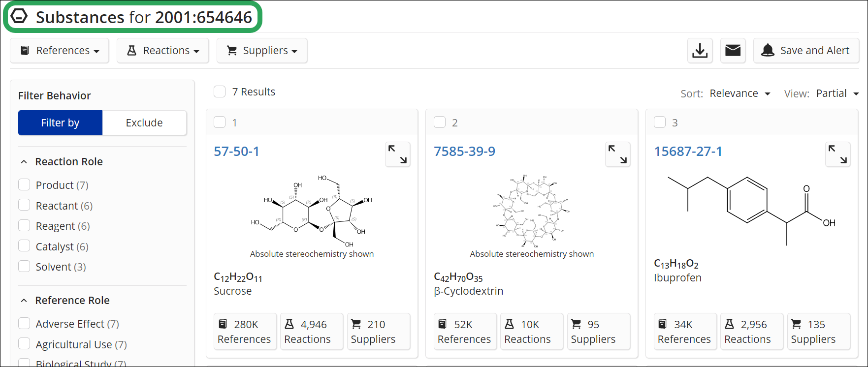
Task: Open CAS number 15687-27-1 link
Action: pos(688,152)
